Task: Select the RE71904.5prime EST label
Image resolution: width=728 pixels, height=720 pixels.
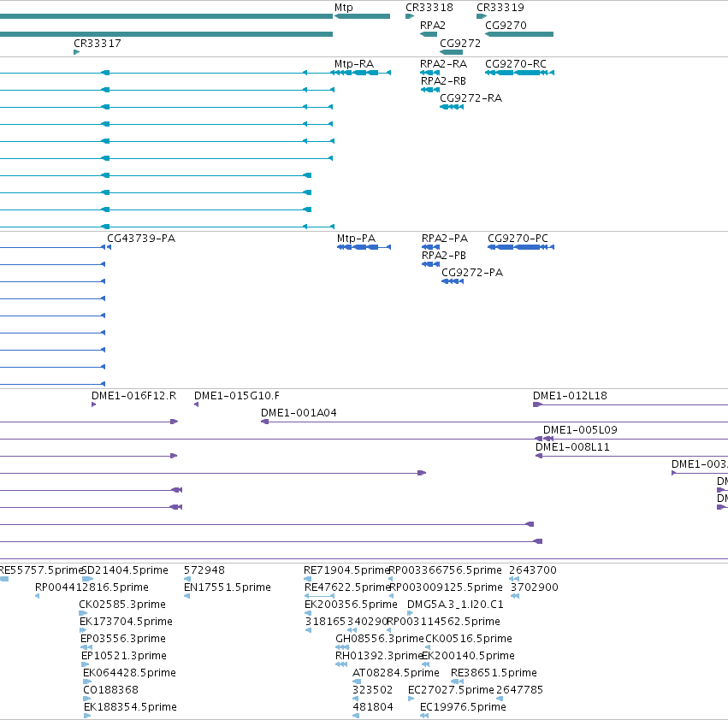Action: 346,570
